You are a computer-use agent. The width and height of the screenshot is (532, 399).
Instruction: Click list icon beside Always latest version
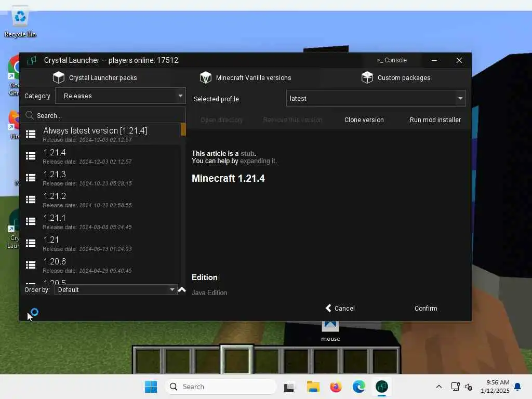coord(31,134)
